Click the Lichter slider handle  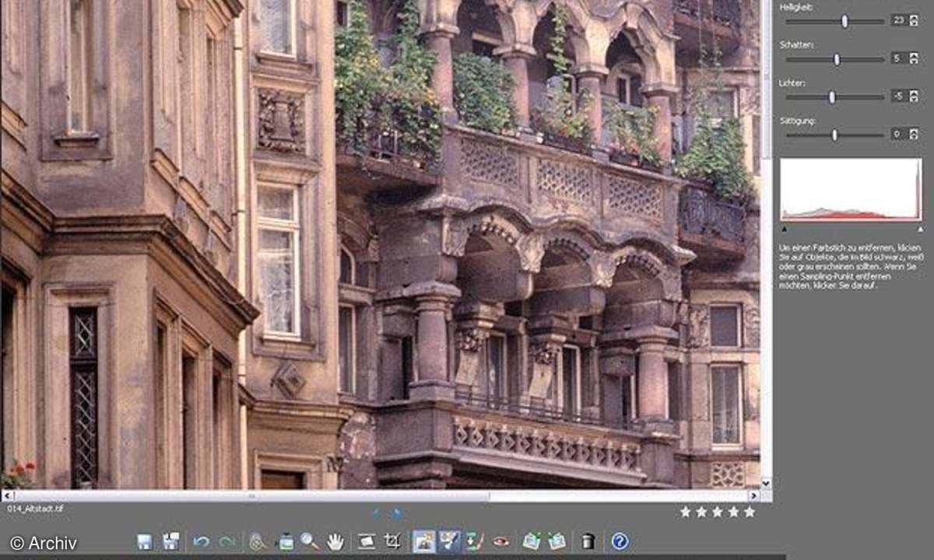(832, 97)
